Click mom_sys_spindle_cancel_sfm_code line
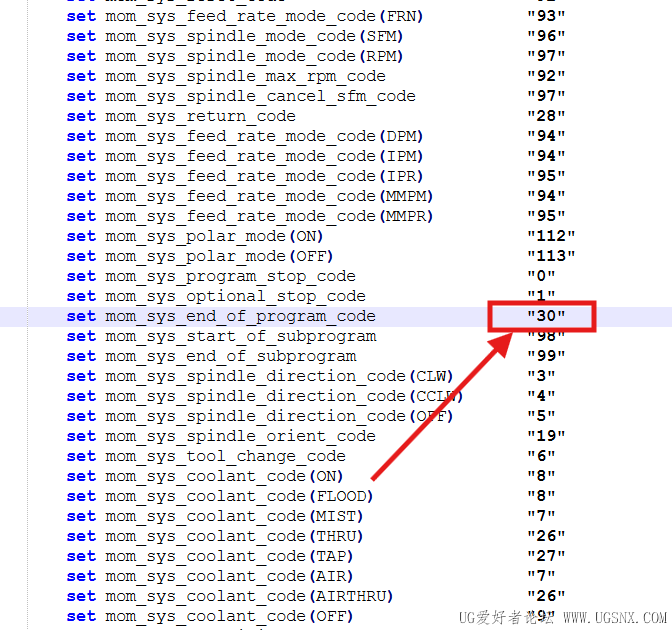 point(241,96)
